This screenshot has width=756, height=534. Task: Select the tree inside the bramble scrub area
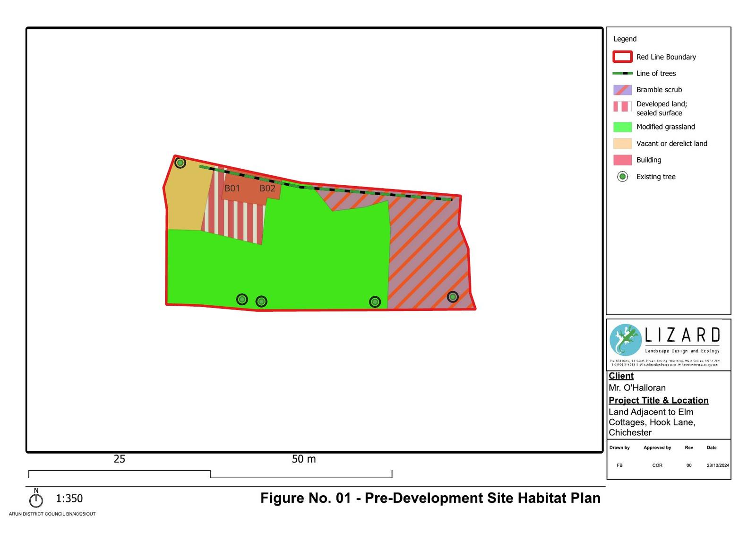[x=453, y=297]
